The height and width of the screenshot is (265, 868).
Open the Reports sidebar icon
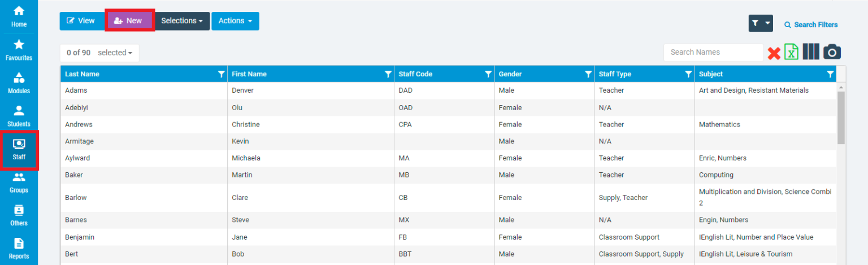[x=19, y=248]
